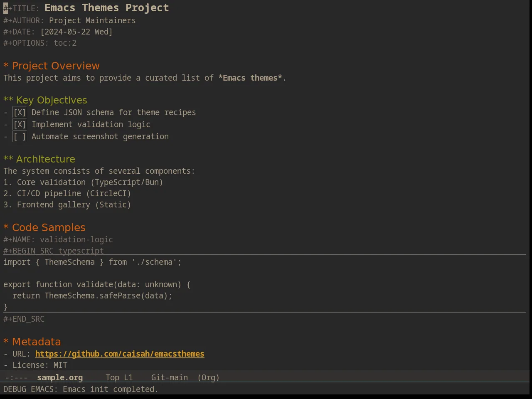The image size is (532, 399).
Task: Toggle the checkbox for Define JSON schema
Action: pos(20,112)
